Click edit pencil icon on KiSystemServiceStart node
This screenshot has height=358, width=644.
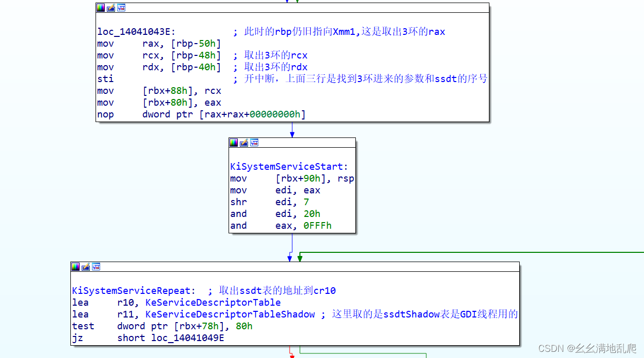pos(244,143)
